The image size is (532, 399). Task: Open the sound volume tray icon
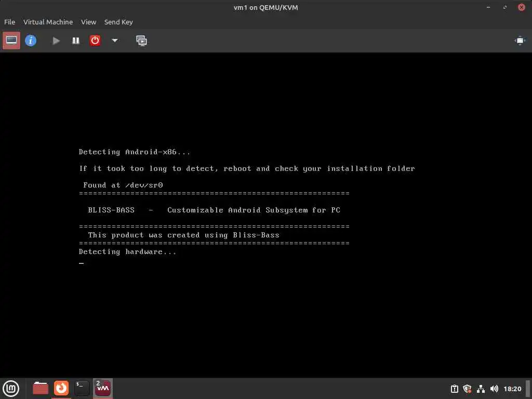[x=494, y=389]
